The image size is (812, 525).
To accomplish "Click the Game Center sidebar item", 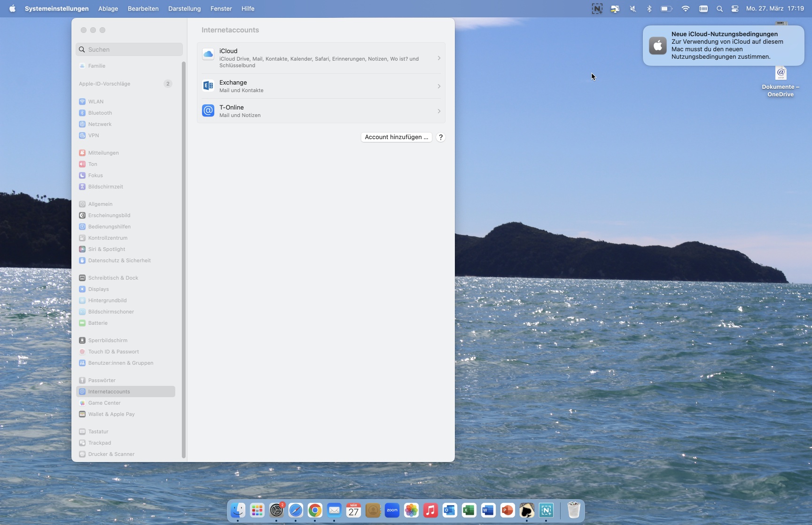I will point(104,403).
